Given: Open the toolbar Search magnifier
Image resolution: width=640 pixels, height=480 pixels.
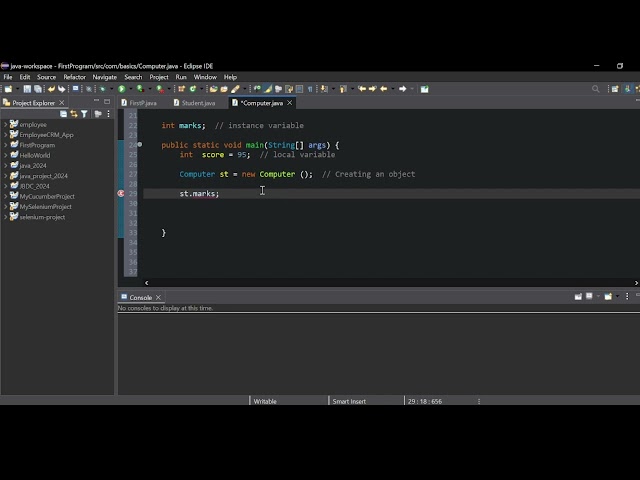Looking at the screenshot, I should 596,89.
